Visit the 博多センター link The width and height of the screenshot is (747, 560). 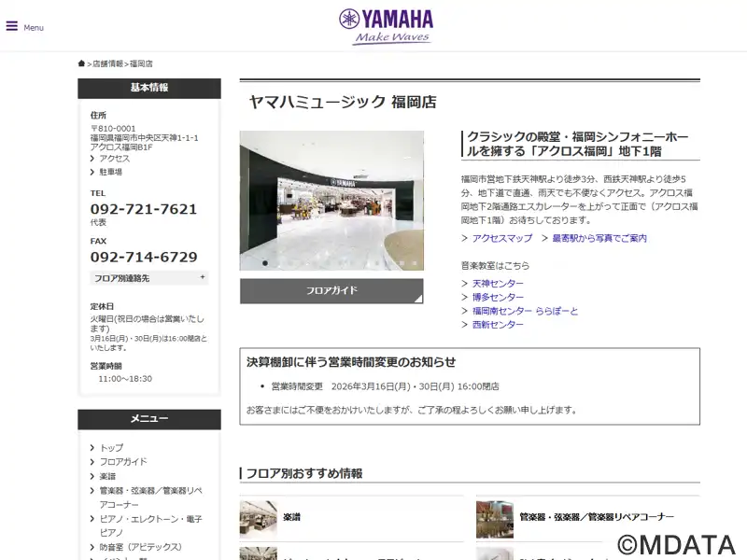(x=498, y=298)
